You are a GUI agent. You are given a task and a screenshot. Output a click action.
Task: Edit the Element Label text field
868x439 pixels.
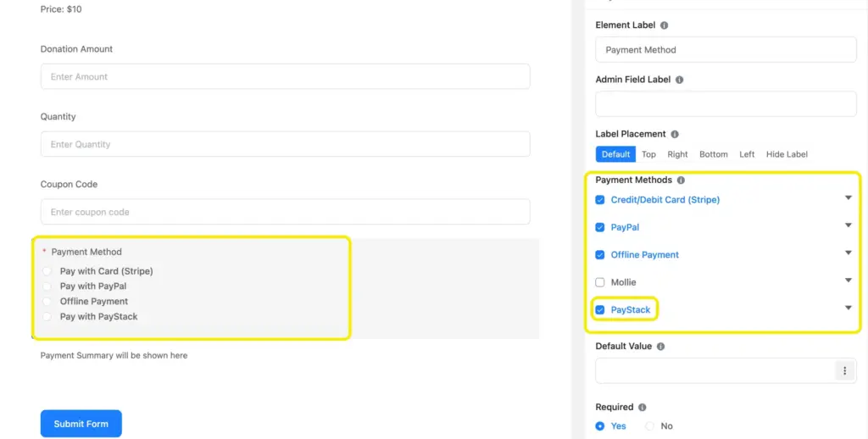tap(726, 50)
